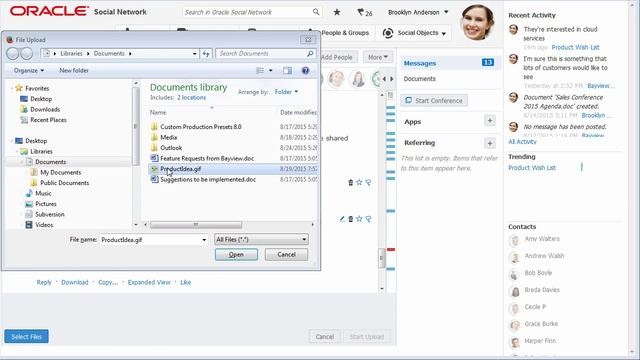640x360 pixels.
Task: Click the star favorites icon in header
Action: coord(337,12)
